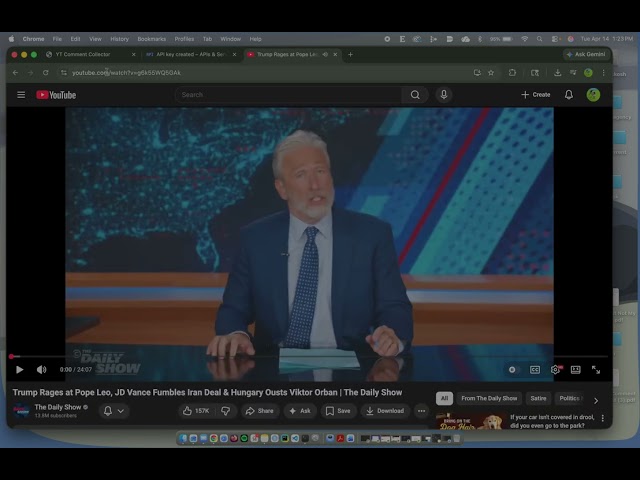The height and width of the screenshot is (480, 640).
Task: Toggle autoplay switch in player
Action: coord(512,370)
